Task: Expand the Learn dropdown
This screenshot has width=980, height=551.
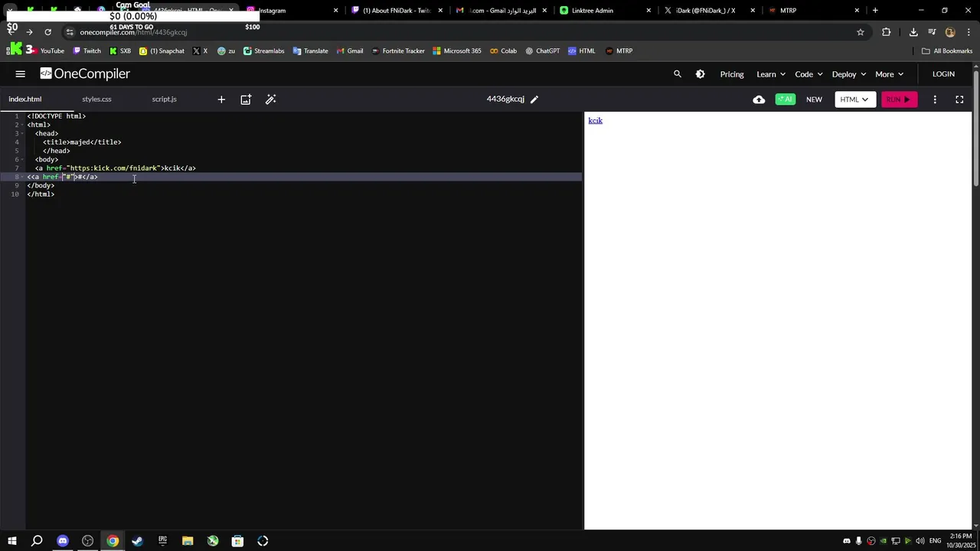Action: pos(771,74)
